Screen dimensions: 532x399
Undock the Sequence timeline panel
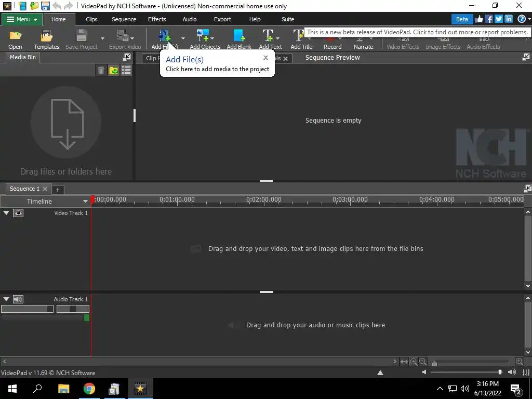pyautogui.click(x=528, y=188)
